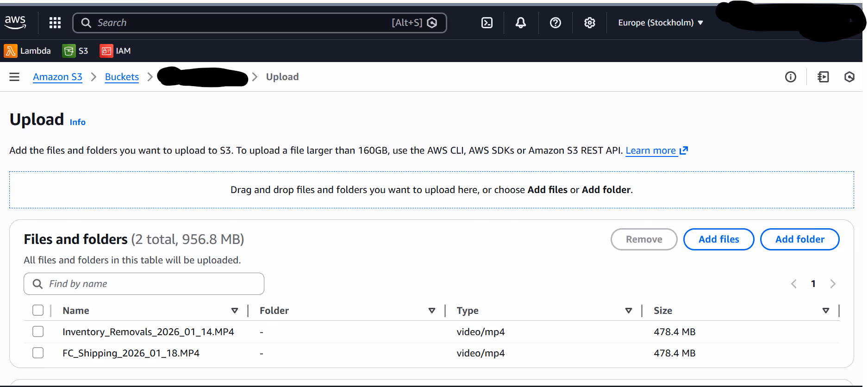Viewport: 868px width, 387px height.
Task: Click the drag and drop upload area
Action: 431,190
